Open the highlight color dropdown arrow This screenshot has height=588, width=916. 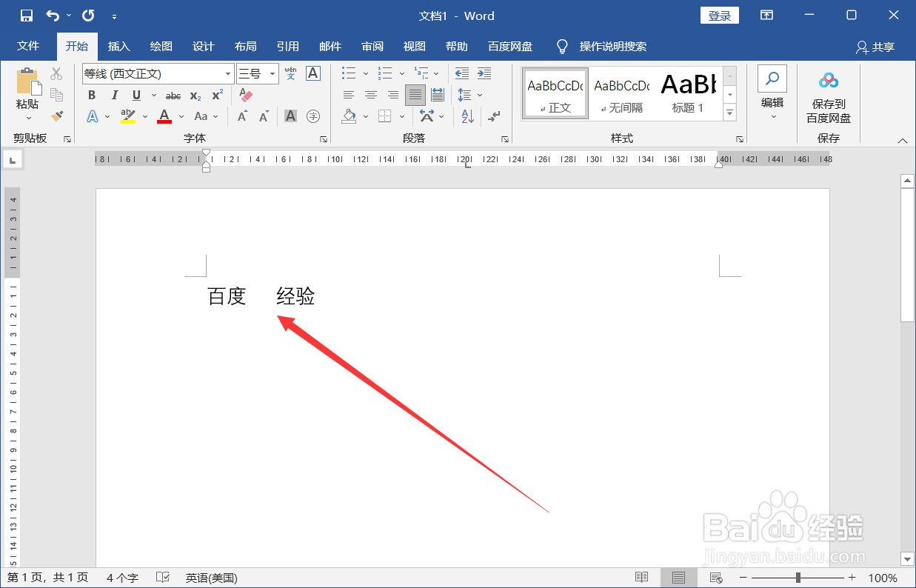[x=144, y=117]
